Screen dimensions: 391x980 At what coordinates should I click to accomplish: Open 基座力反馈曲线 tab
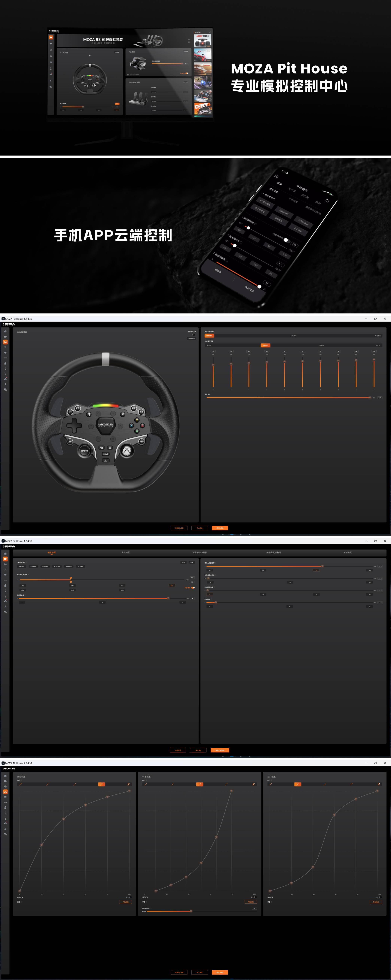coord(274,552)
